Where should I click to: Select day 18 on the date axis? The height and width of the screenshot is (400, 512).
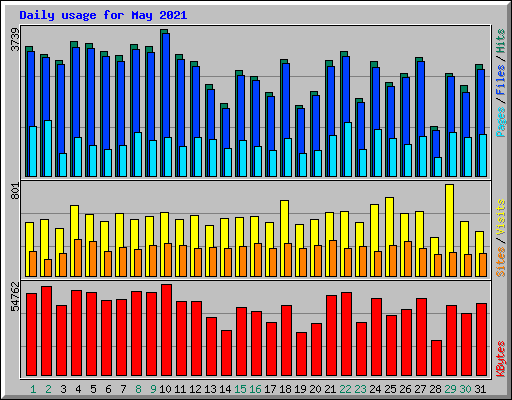(285, 389)
